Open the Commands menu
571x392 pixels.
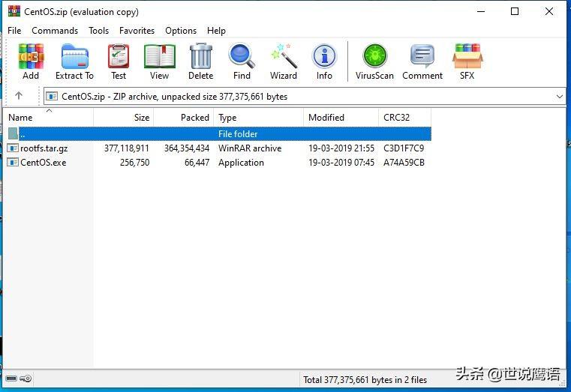[55, 31]
